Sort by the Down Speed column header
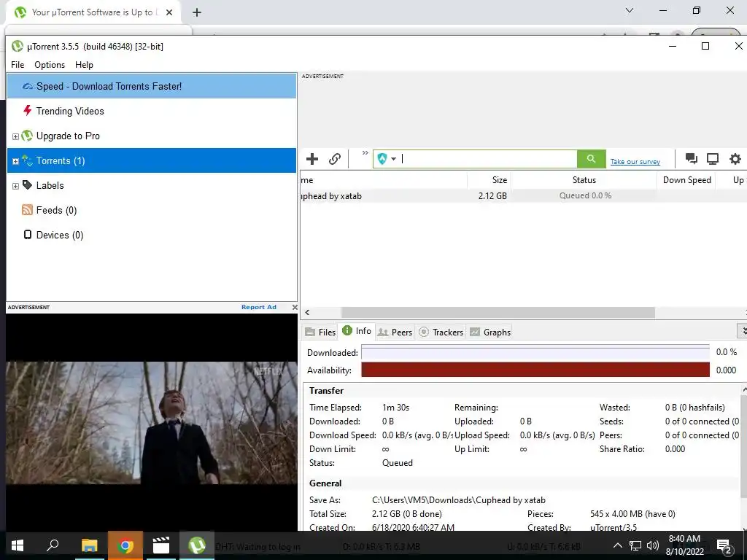This screenshot has width=747, height=560. pos(686,180)
